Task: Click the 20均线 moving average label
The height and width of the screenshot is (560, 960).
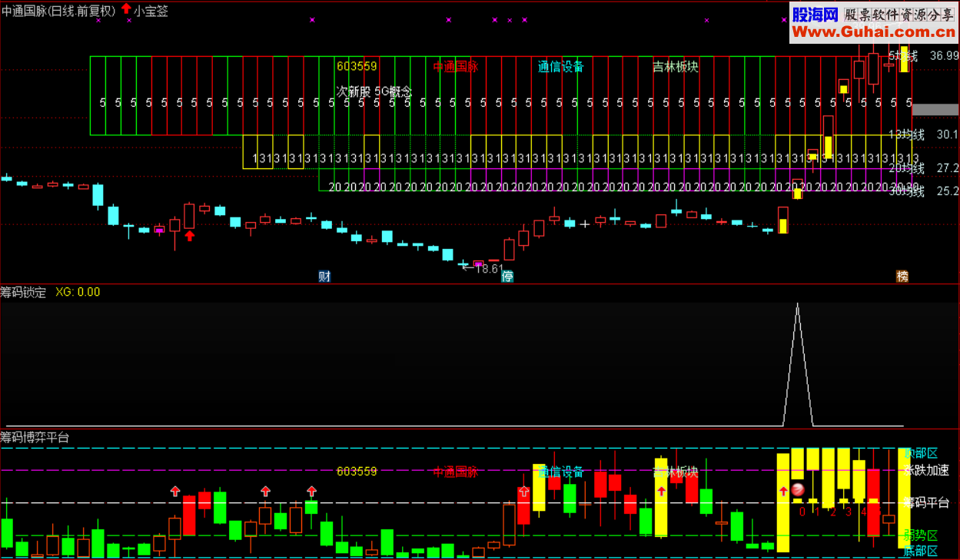Action: (906, 168)
